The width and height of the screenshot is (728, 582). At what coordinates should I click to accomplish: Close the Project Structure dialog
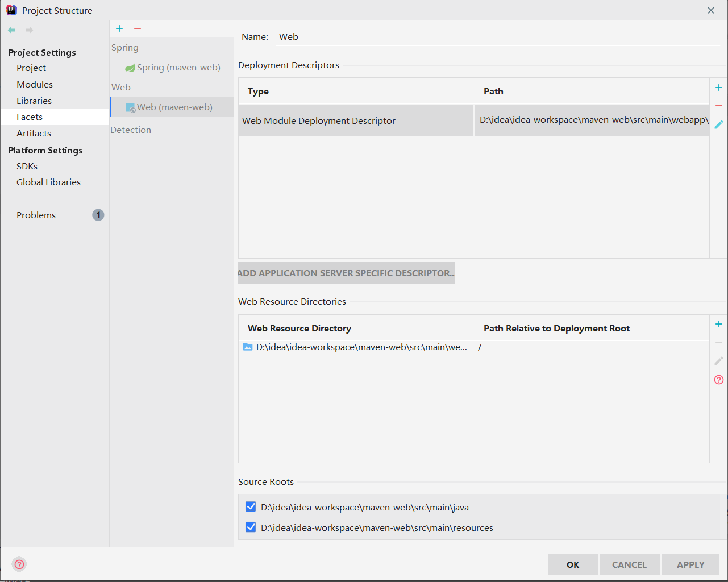[x=711, y=10]
